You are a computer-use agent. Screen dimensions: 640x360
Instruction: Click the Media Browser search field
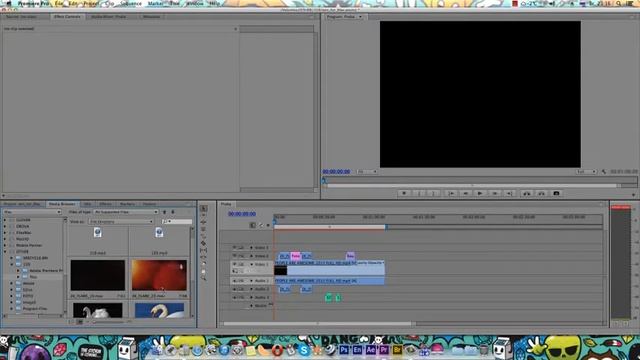tap(177, 221)
